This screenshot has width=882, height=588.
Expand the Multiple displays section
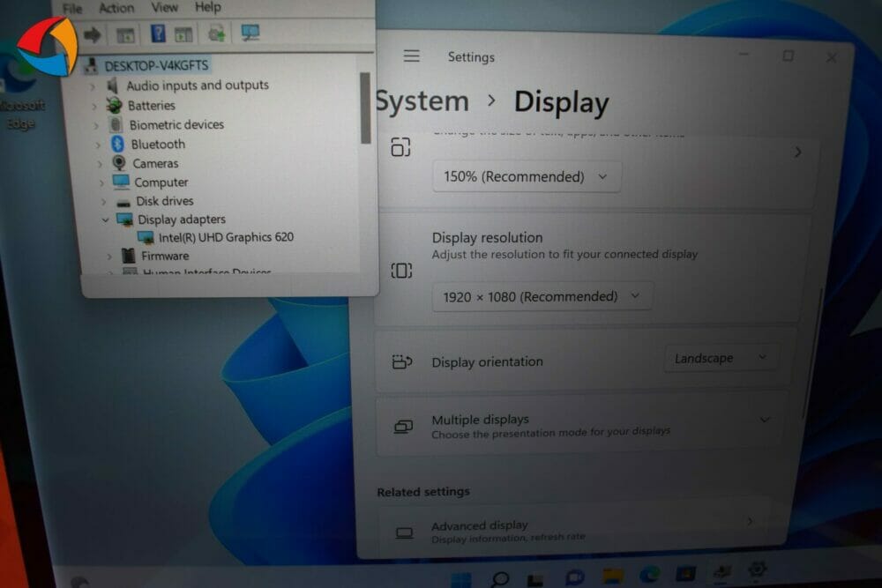[x=765, y=420]
